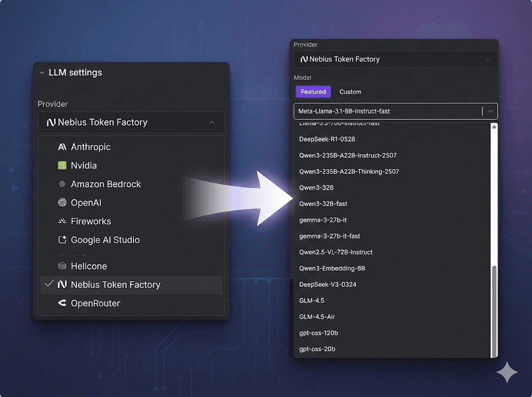Click the OpenRouter logo icon

click(62, 303)
